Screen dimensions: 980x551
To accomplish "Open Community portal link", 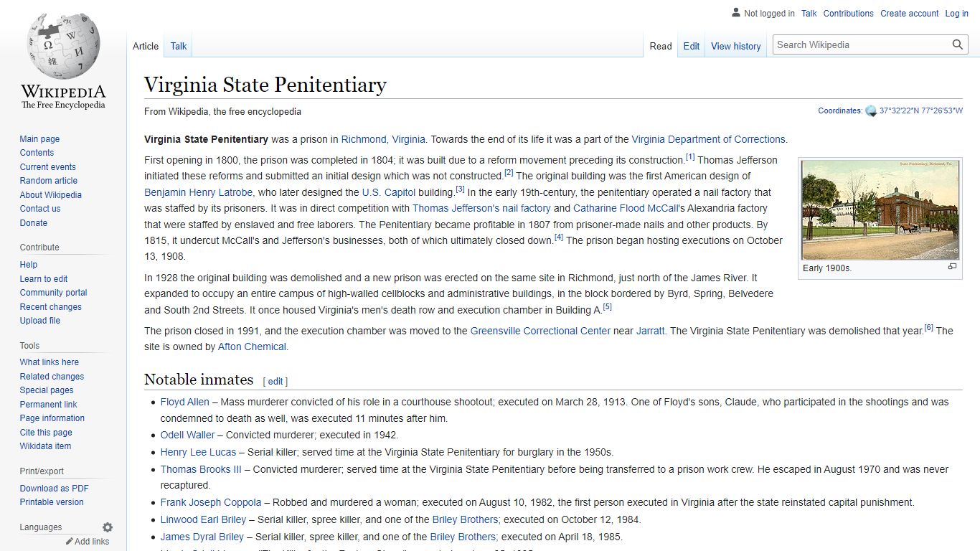I will [x=53, y=293].
